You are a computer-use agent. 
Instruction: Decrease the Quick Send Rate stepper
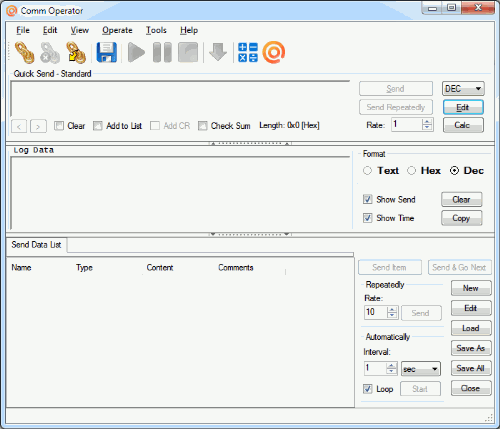[x=427, y=127]
